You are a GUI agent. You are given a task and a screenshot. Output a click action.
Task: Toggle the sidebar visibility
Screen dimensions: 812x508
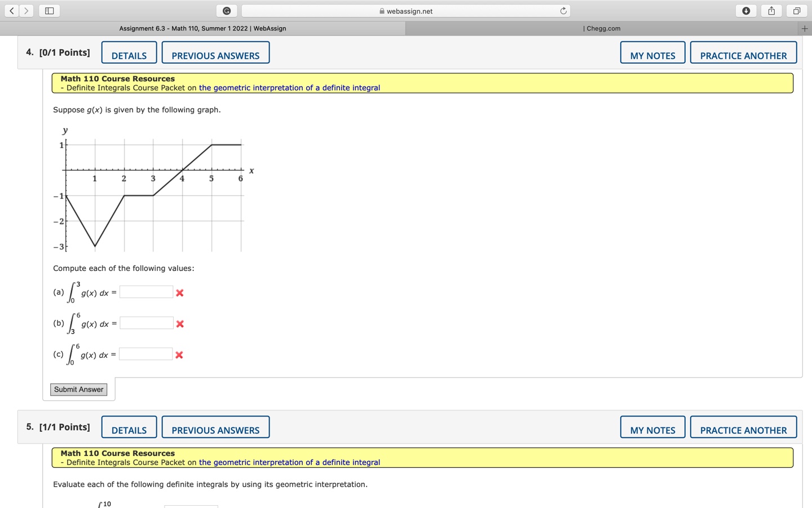click(x=49, y=10)
